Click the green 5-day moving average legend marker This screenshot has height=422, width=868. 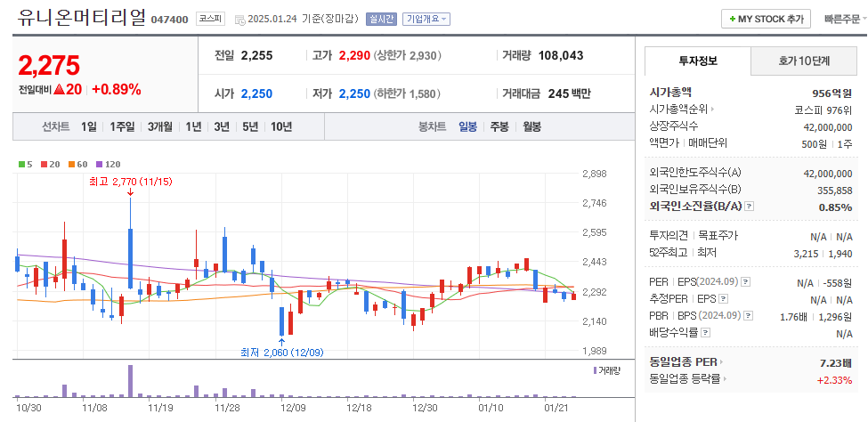coord(21,165)
